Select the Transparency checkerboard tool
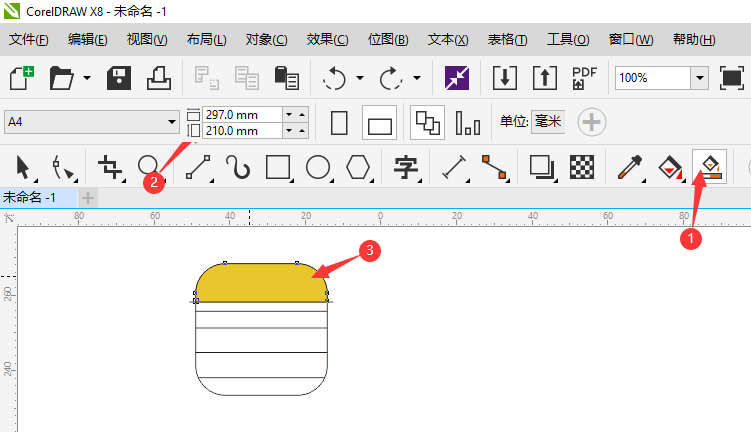Screen dimensions: 751x432 [x=582, y=166]
